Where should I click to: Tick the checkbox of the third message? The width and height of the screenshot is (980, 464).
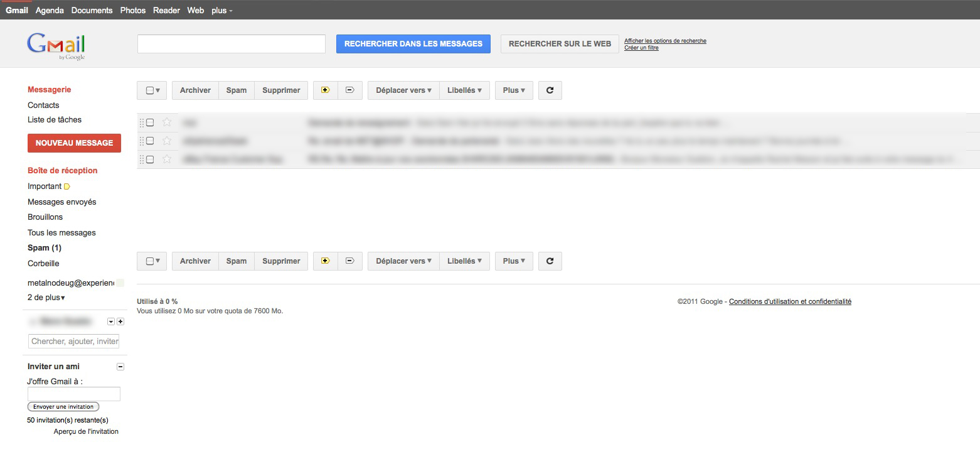(150, 159)
